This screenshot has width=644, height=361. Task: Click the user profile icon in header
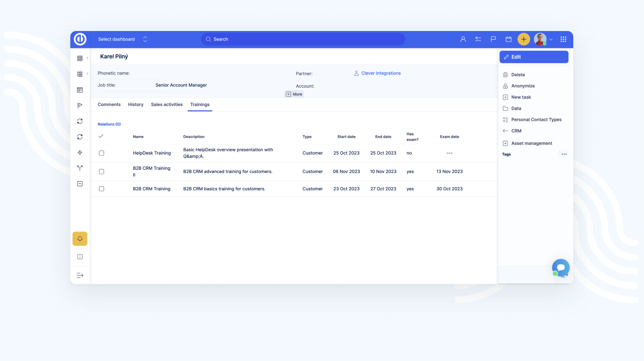point(463,39)
